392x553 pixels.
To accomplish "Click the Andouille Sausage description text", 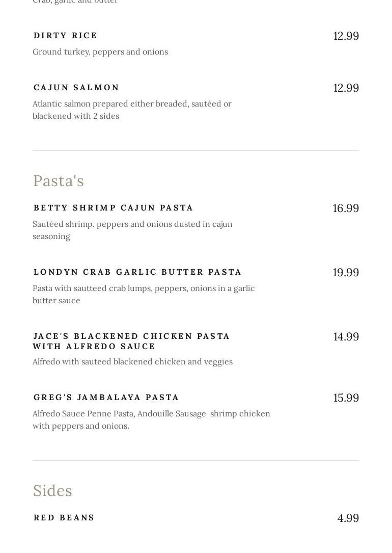I will point(151,419).
